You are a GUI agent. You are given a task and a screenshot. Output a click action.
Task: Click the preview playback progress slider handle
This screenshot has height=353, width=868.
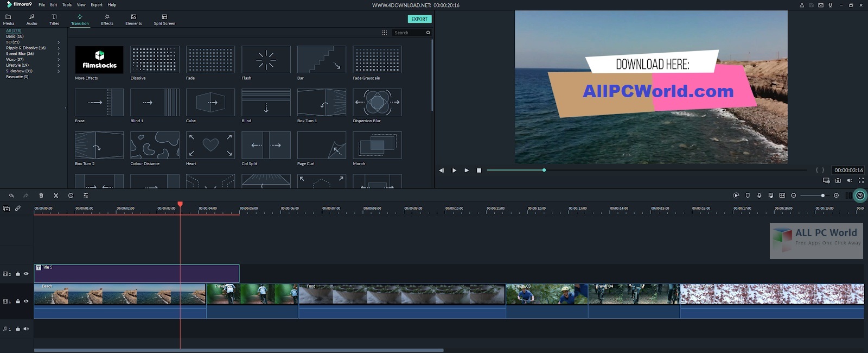[544, 171]
